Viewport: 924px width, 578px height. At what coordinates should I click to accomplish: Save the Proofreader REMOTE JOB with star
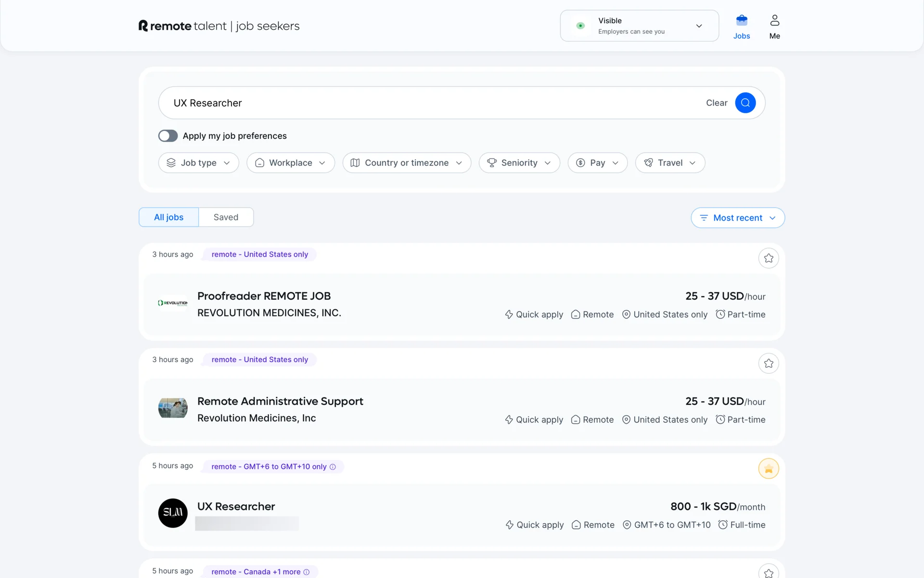[768, 258]
